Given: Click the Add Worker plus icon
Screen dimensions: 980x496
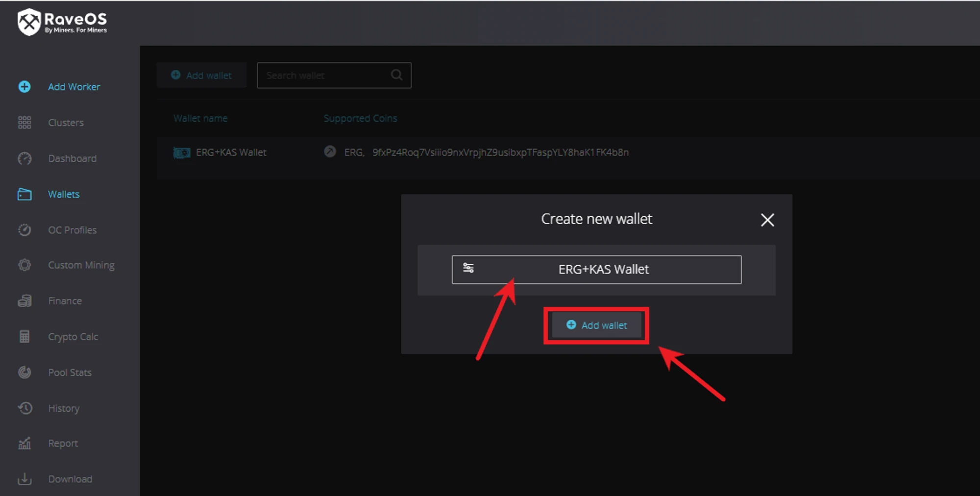Looking at the screenshot, I should coord(24,87).
